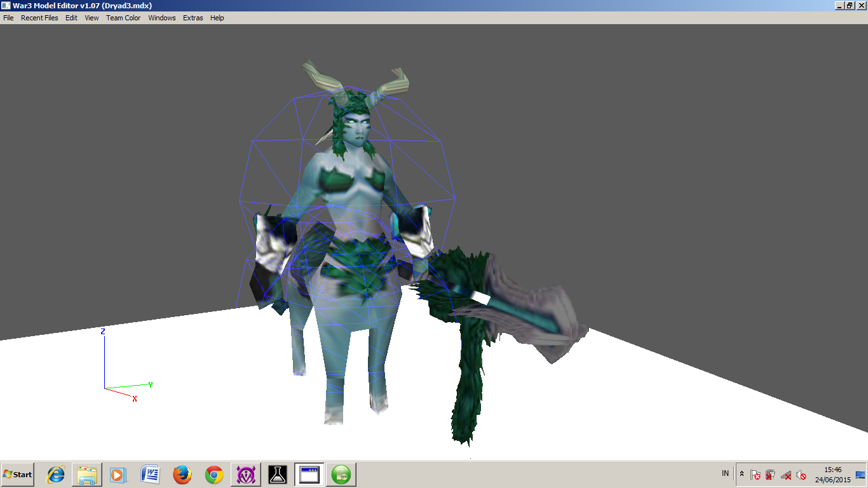Launch Internet Explorer from taskbar
This screenshot has width=868, height=488.
56,475
